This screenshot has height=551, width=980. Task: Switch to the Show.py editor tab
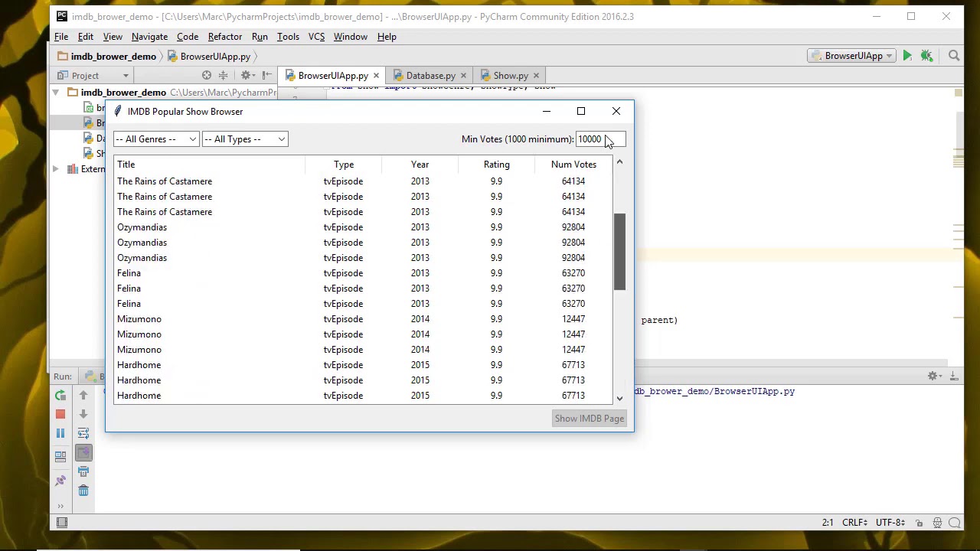tap(511, 76)
